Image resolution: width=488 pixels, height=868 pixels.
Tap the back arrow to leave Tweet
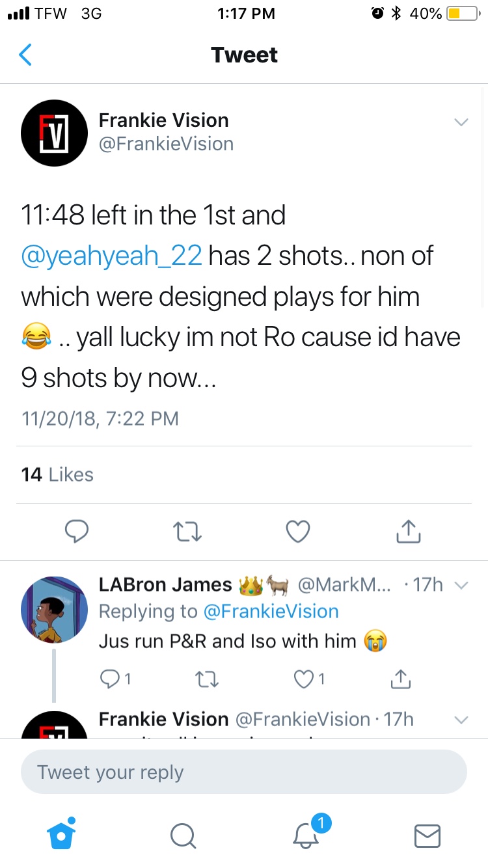(26, 55)
